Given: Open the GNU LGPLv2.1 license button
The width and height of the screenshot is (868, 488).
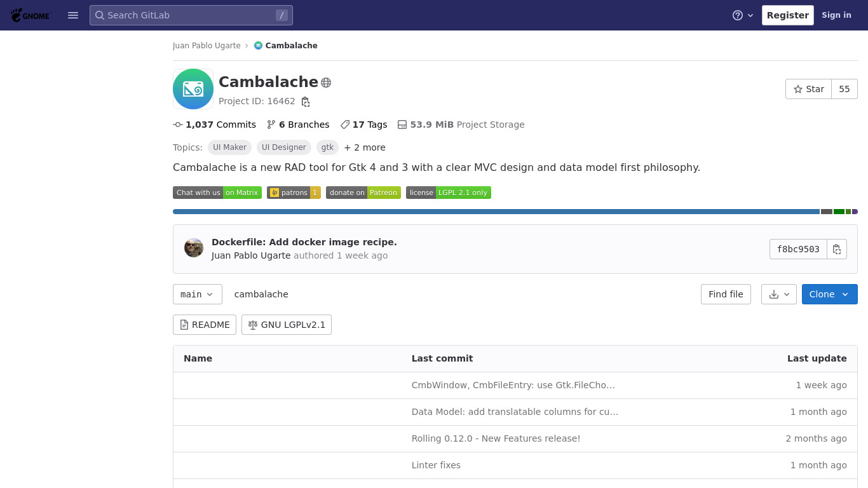Looking at the screenshot, I should (x=287, y=325).
